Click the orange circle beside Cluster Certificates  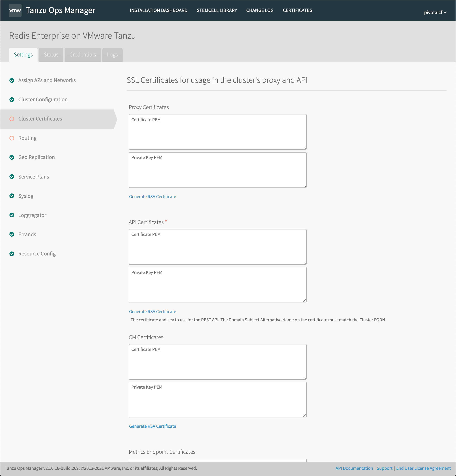pos(12,119)
